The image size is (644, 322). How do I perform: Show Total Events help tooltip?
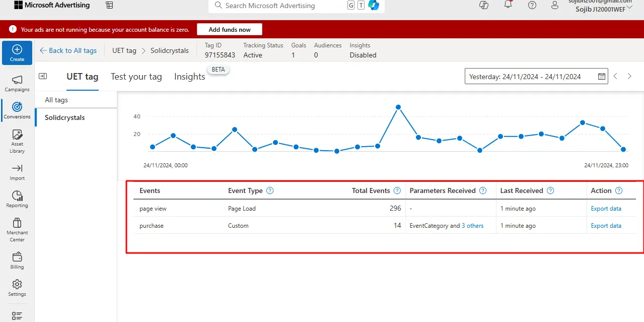pos(397,190)
